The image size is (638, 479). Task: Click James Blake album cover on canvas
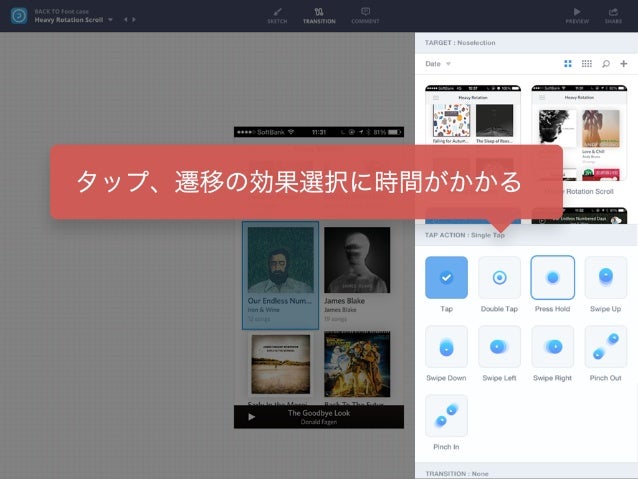(357, 260)
